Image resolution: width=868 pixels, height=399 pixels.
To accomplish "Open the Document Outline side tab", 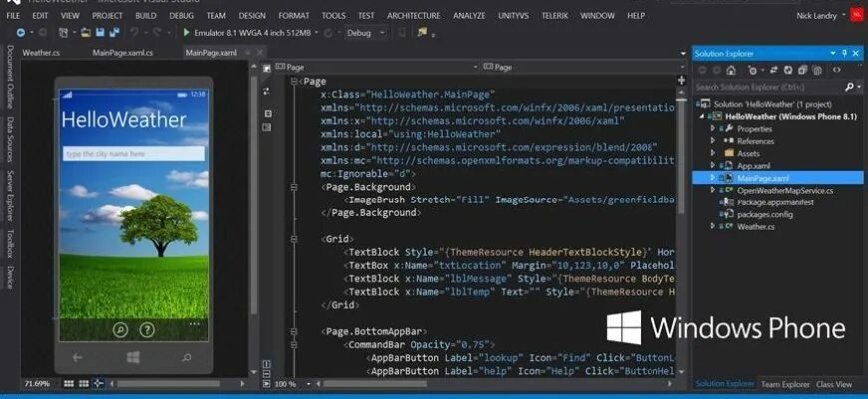I will [10, 77].
